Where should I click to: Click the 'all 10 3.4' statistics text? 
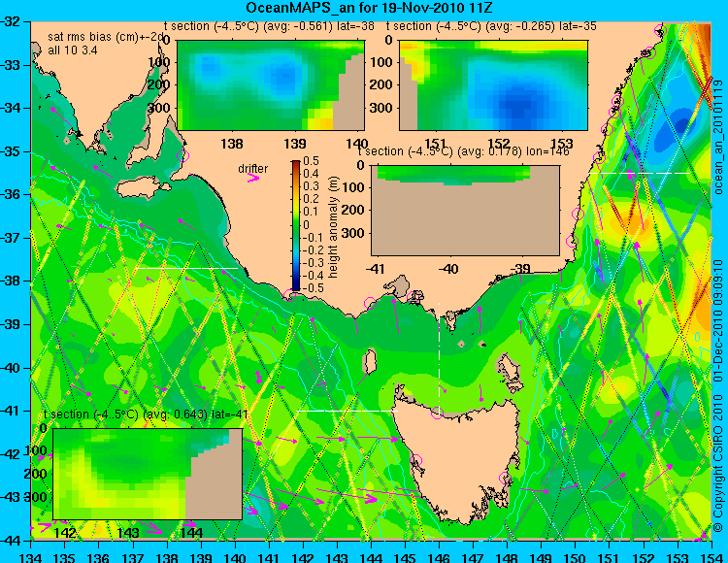tap(73, 50)
